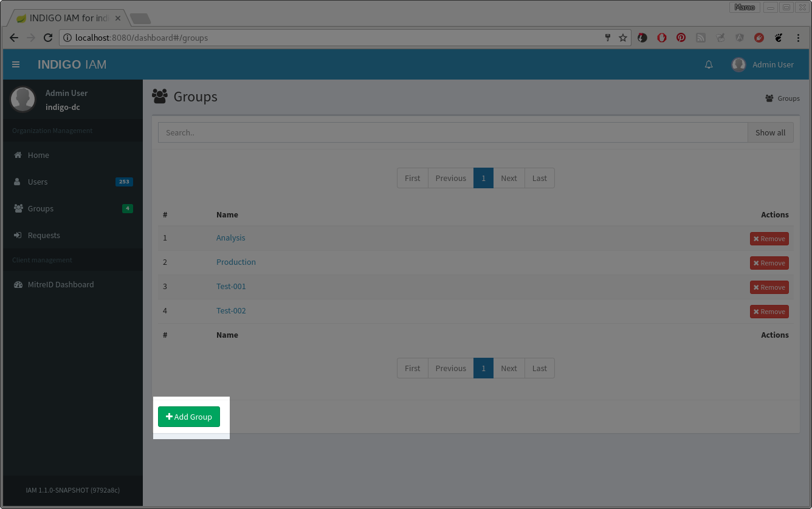
Task: Click the browser Forward arrow
Action: coord(31,38)
